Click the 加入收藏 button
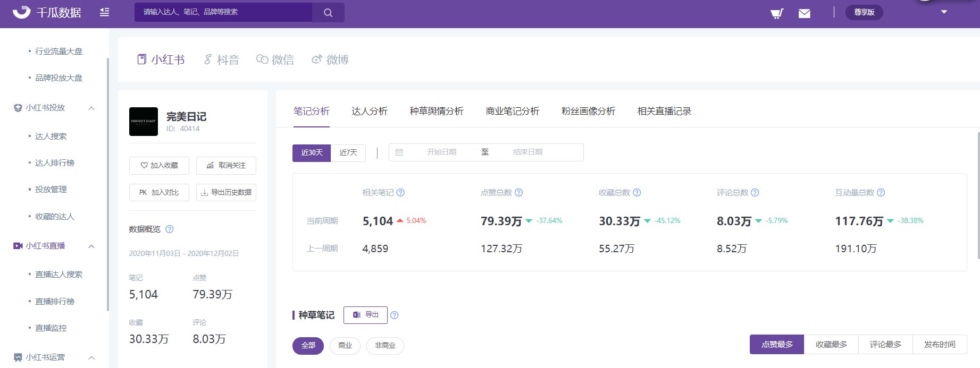 [159, 166]
